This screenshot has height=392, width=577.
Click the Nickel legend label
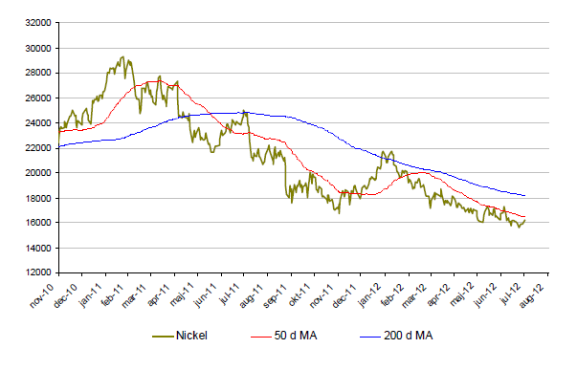[205, 336]
